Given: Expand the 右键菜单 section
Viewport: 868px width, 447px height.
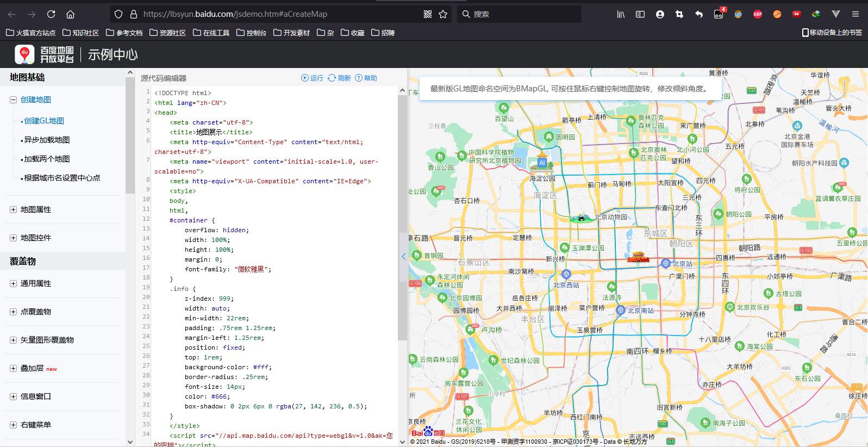Looking at the screenshot, I should [x=13, y=425].
